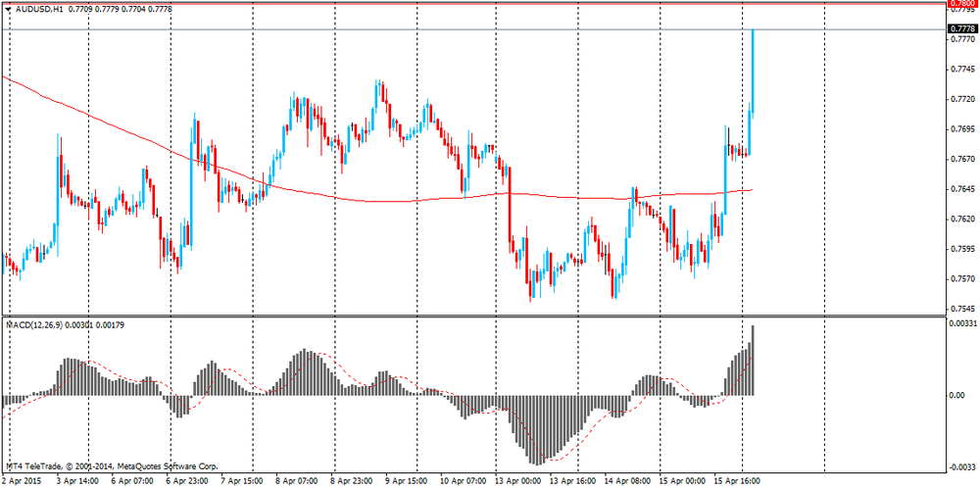Click the 0.7570 price axis label
980x488 pixels.
(961, 277)
